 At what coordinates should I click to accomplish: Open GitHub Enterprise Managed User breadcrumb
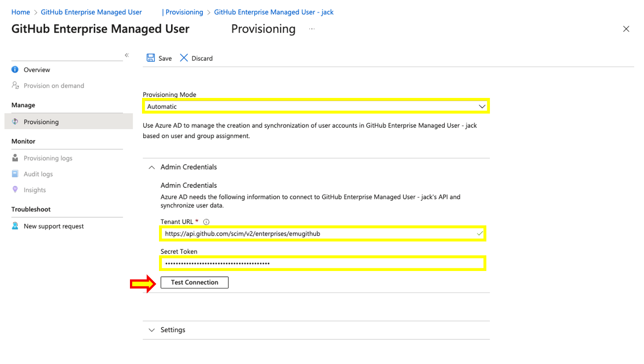91,12
